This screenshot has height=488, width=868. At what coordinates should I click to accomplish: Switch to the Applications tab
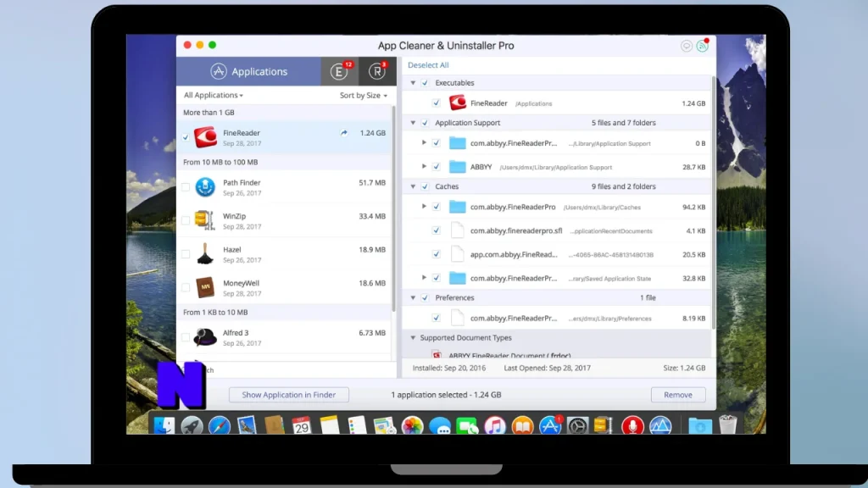click(x=248, y=71)
